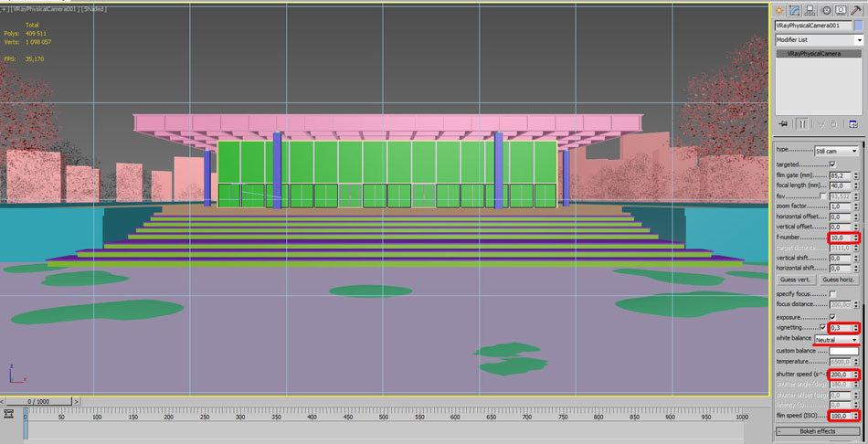
Task: Open the Utilities hammer tab
Action: point(856,10)
